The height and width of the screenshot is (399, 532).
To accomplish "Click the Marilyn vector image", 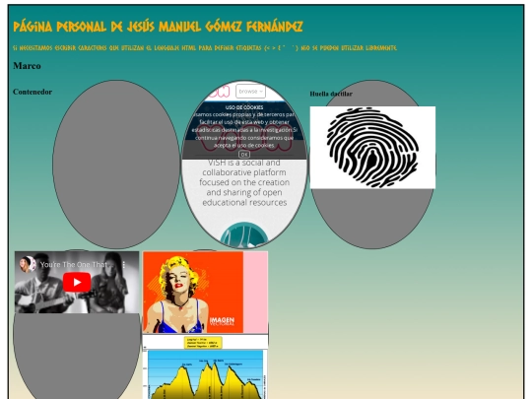I will (193, 293).
